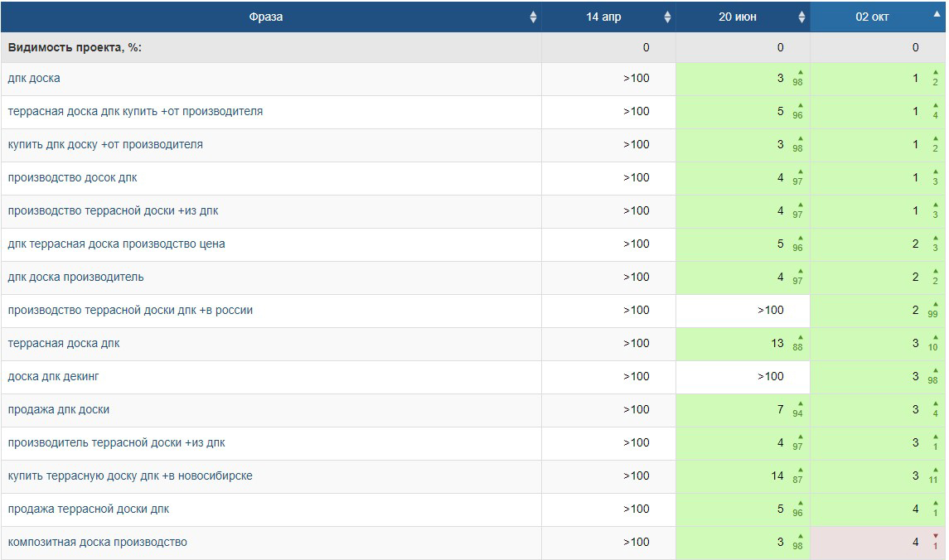Click green up arrow in 20 июн cell of 'террасная доска дпк'
The width and height of the screenshot is (949, 560).
pos(800,337)
